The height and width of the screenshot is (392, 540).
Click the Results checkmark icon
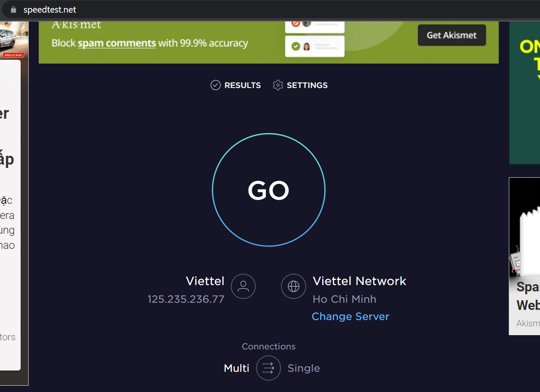coord(215,85)
